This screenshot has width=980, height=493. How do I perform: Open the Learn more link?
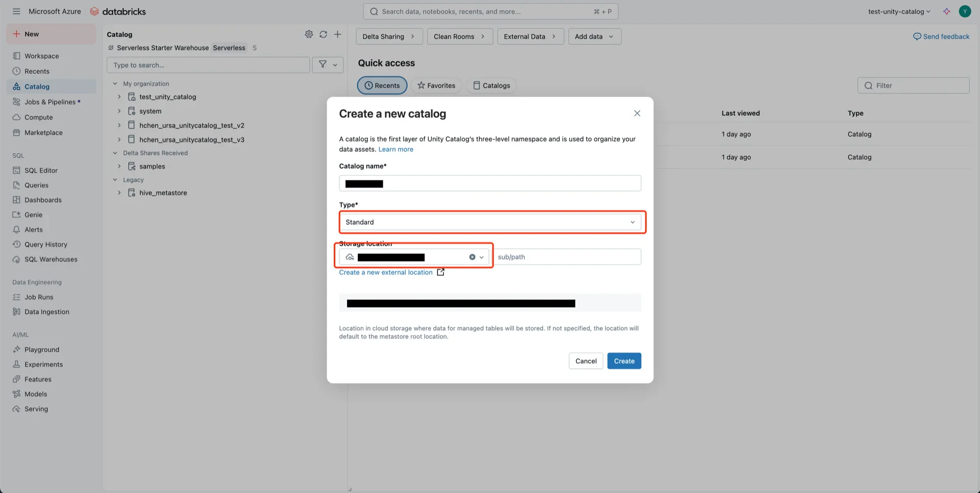tap(396, 149)
